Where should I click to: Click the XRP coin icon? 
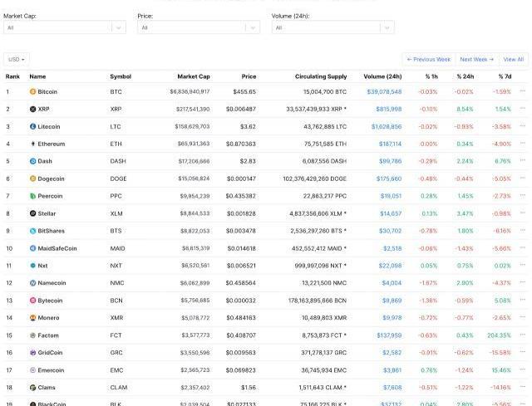[x=33, y=109]
